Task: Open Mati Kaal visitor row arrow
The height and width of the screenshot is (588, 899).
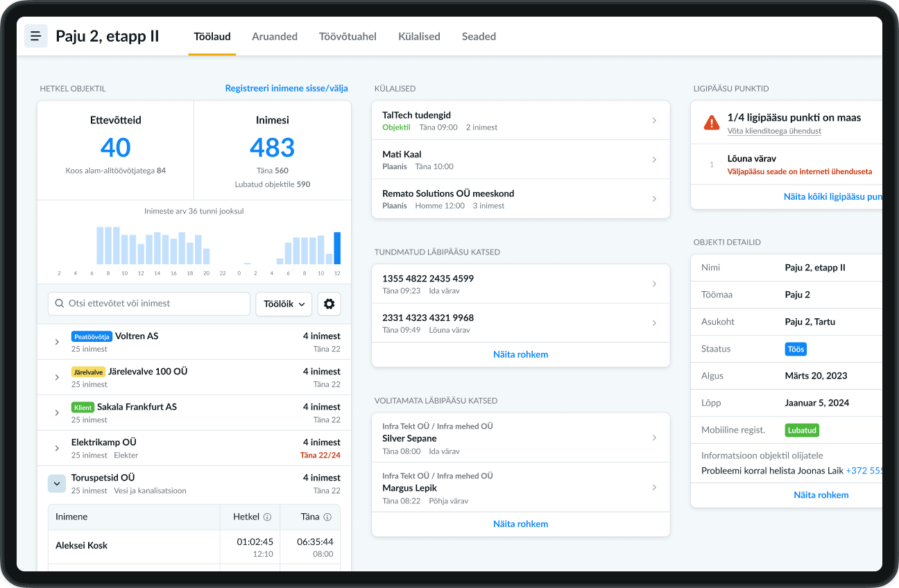Action: [654, 159]
